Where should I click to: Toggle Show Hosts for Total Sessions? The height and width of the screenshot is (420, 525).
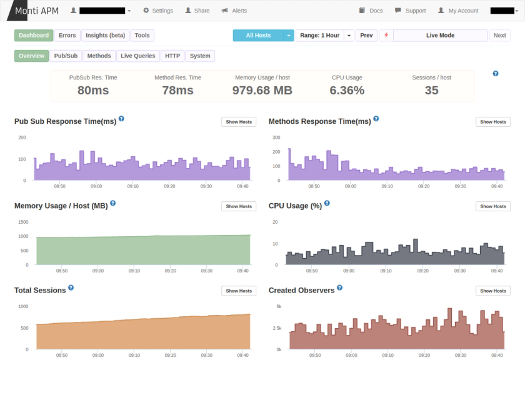239,291
